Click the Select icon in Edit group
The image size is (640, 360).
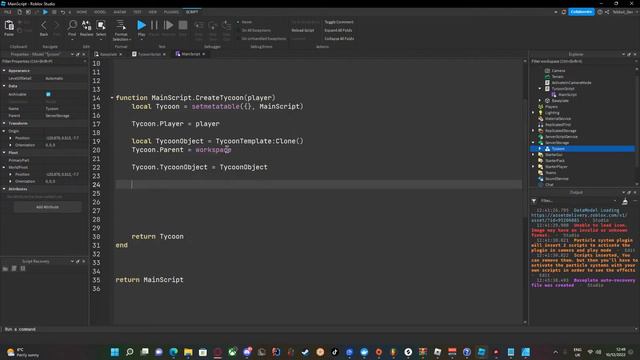coord(101,25)
